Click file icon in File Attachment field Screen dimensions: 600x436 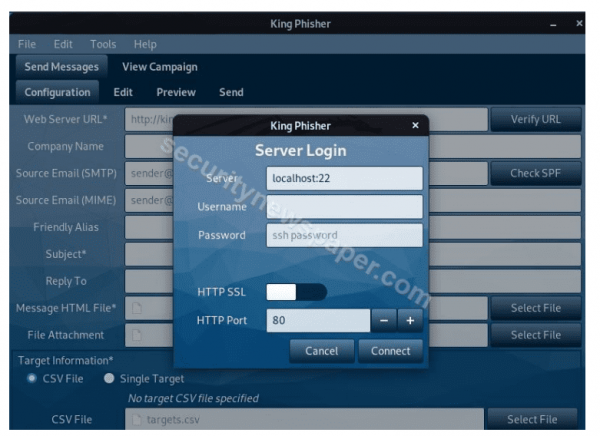click(x=137, y=335)
